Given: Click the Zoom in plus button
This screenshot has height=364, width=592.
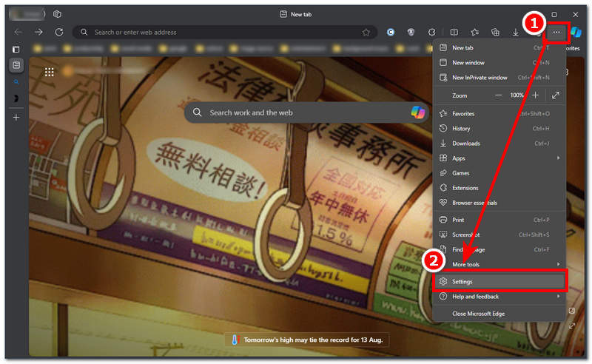Looking at the screenshot, I should pos(536,95).
